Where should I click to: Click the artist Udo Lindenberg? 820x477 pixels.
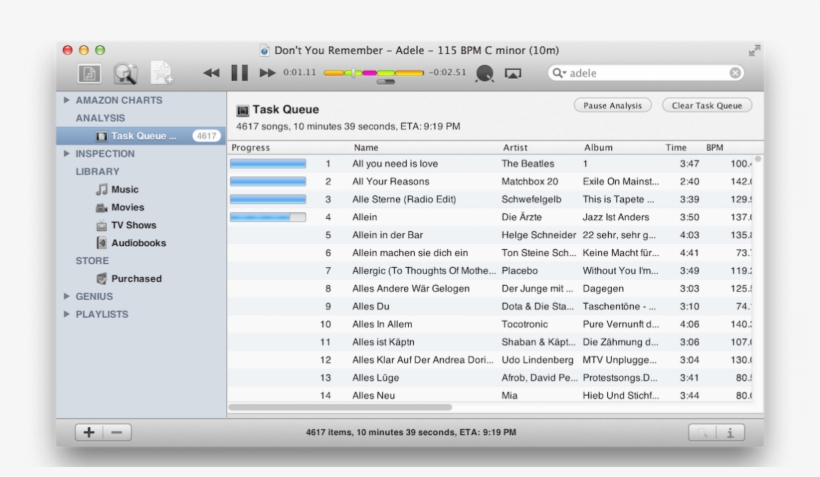point(537,360)
